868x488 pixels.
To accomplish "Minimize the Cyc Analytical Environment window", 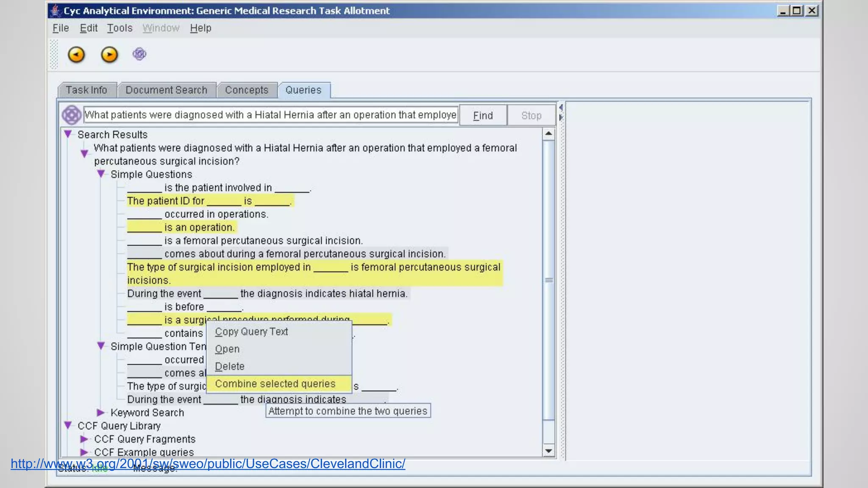I will [783, 11].
